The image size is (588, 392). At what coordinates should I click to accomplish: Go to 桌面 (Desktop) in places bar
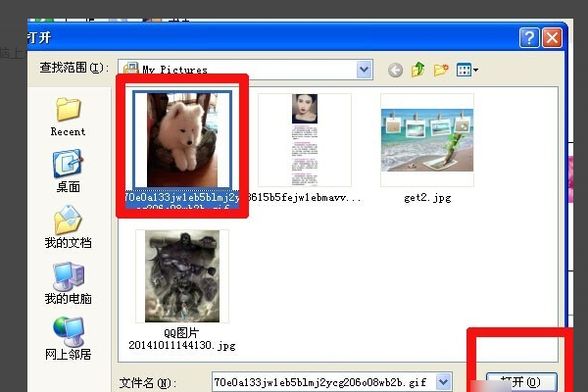click(68, 171)
